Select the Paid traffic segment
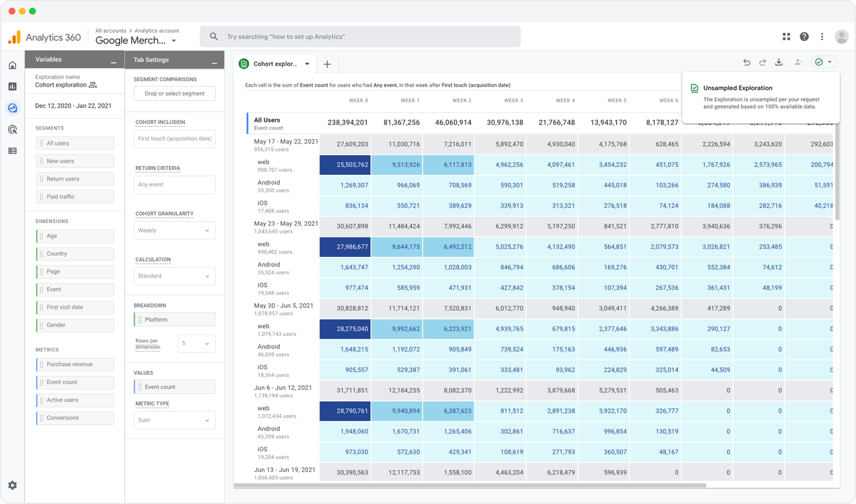Screen dimensions: 856x504 tap(75, 197)
